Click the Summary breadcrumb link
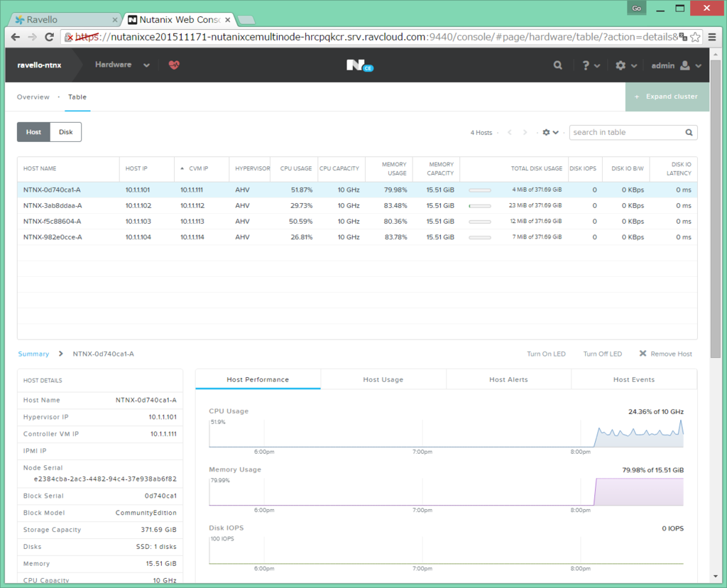Viewport: 727px width, 588px height. click(33, 354)
